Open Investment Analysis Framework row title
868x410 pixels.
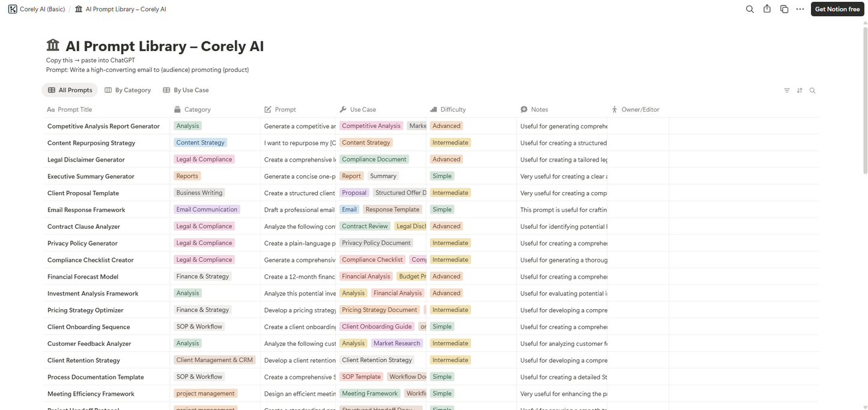(x=93, y=294)
